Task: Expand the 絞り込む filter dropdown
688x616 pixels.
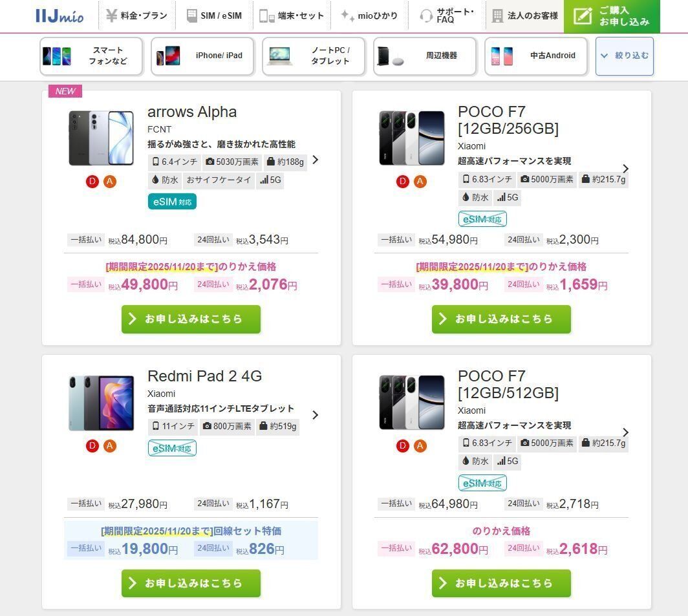Action: [625, 56]
